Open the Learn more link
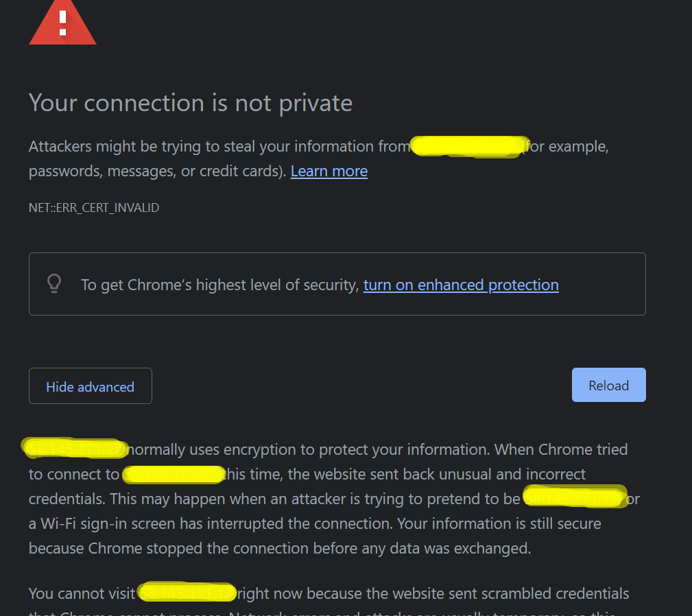Viewport: 692px width, 616px height. point(329,171)
